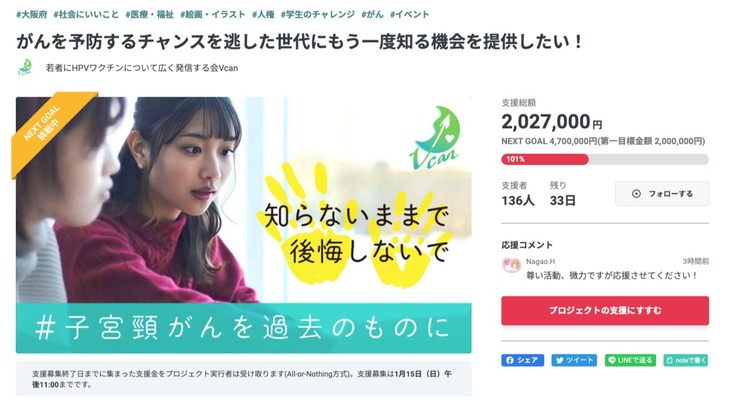Open the Vcan organization name link
This screenshot has height=410, width=736.
[142, 68]
